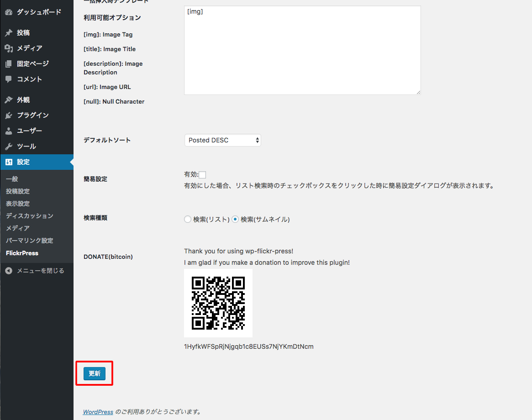
Task: Click the [description]: Image Description text
Action: pos(113,68)
